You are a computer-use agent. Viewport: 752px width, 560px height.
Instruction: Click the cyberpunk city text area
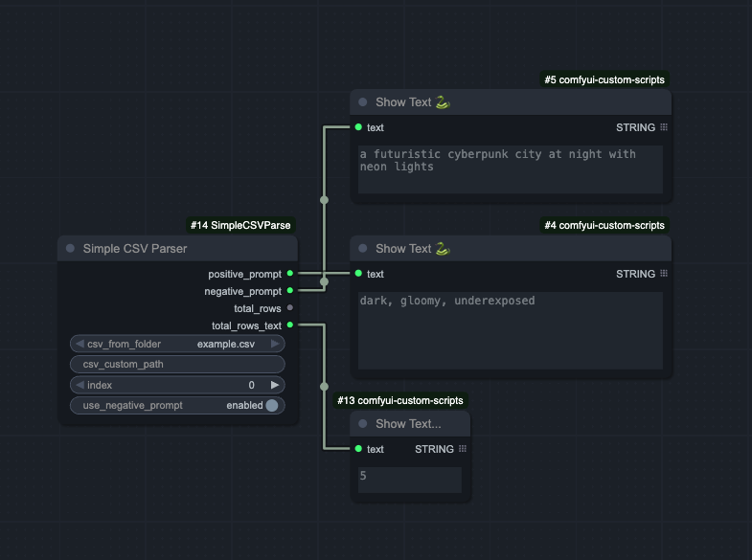click(x=511, y=169)
